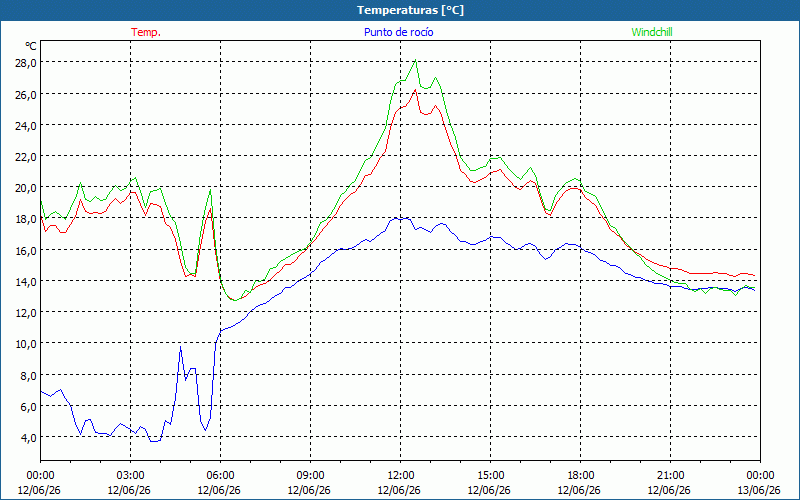
Task: Click the 28,0 y-axis value
Action: click(26, 63)
